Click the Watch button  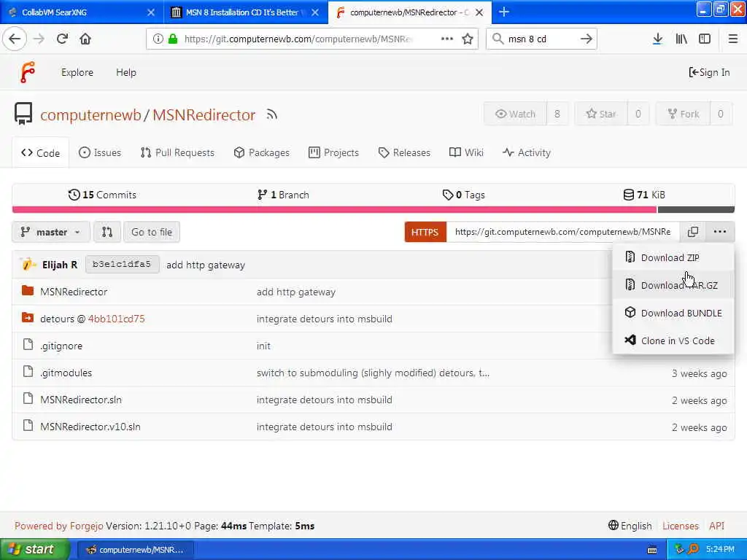click(515, 114)
